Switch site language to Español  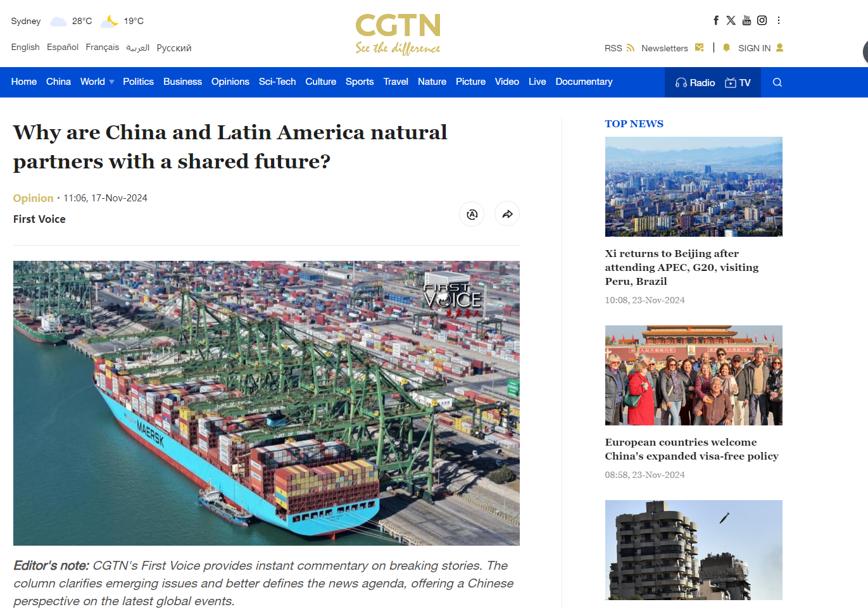point(63,47)
